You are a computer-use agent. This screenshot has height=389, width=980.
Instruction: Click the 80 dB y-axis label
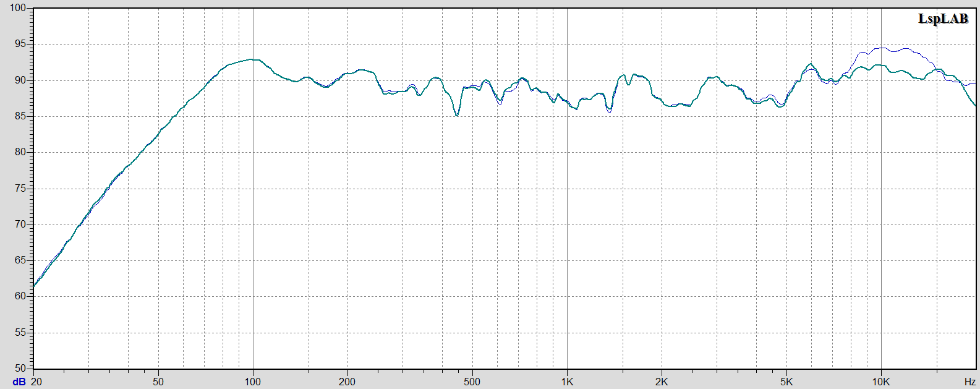(20, 152)
